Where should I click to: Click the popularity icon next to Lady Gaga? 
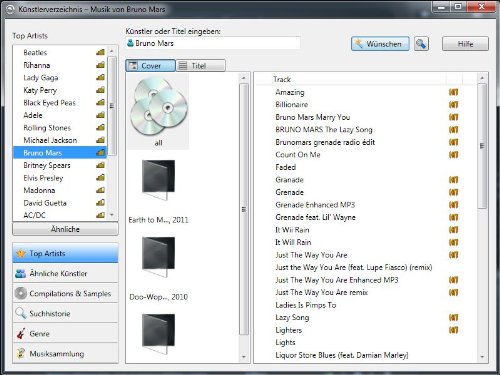(x=100, y=77)
